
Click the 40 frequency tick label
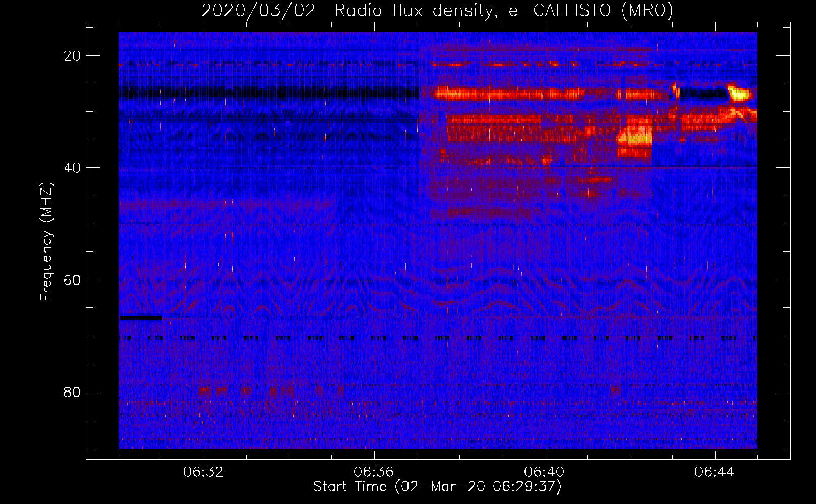72,168
